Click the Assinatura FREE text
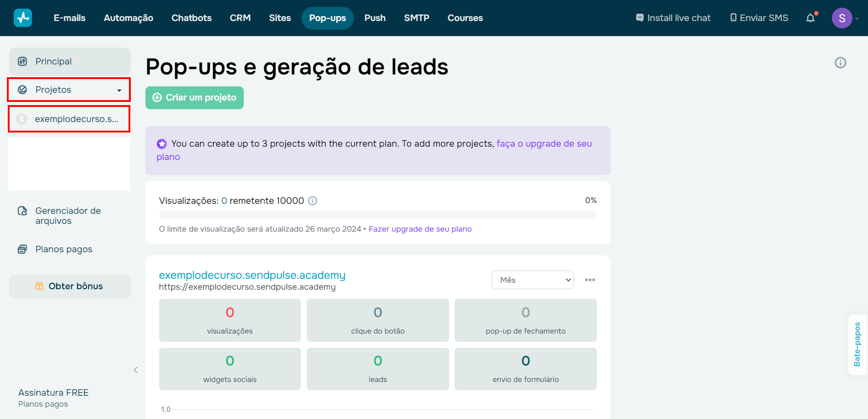Screen dimensions: 868x419 (54, 392)
